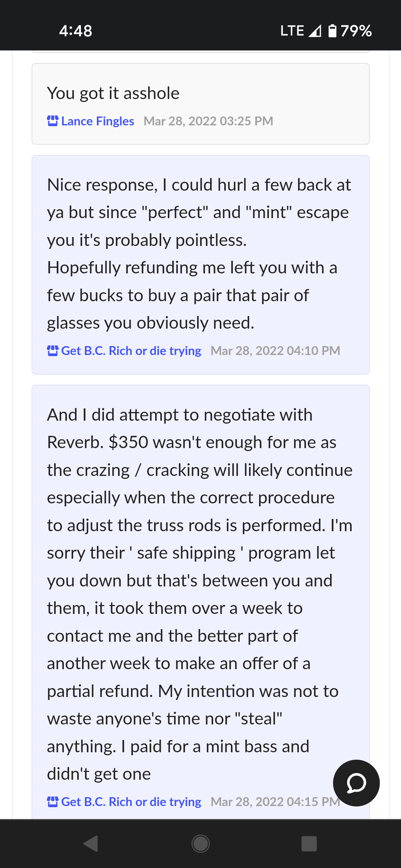Tap the 4:48 clock in status bar
401x868 pixels.
[76, 31]
